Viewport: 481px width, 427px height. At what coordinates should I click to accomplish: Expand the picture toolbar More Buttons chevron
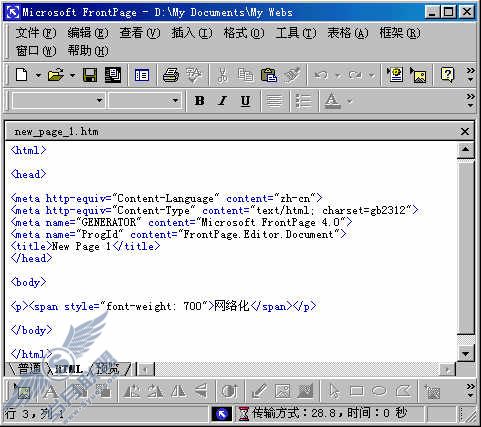pos(470,391)
